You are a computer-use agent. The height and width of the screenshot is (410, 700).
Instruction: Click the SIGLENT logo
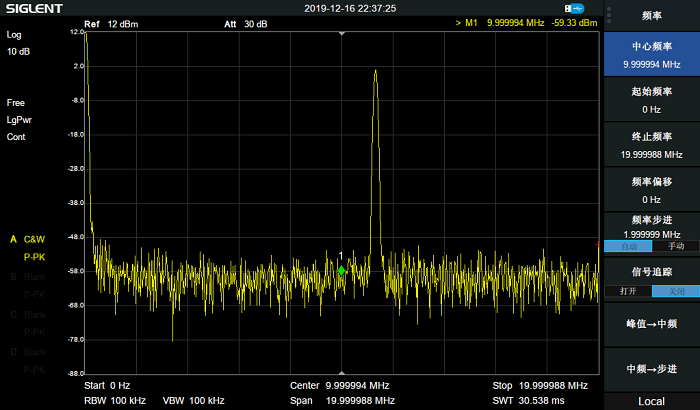click(34, 8)
